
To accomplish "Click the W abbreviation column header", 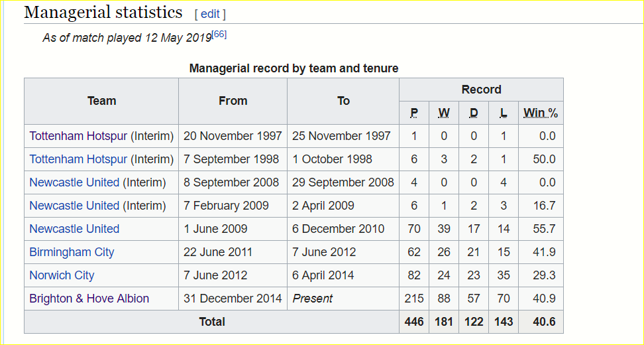I will tap(444, 113).
